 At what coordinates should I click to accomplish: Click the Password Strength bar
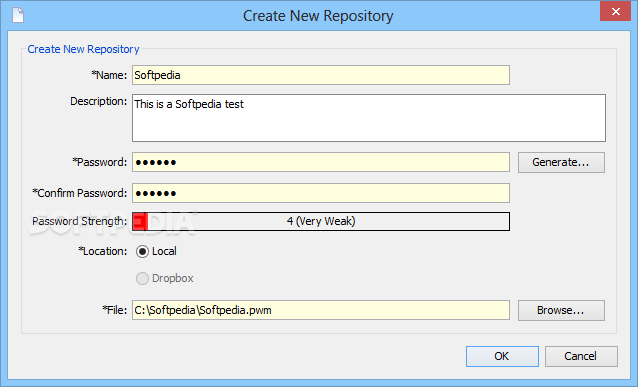point(321,221)
